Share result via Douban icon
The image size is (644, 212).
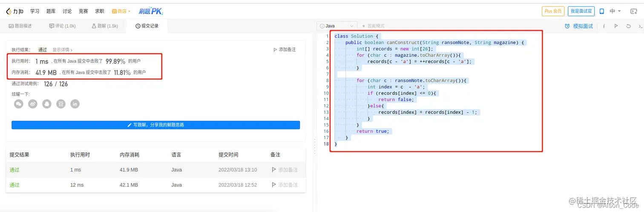61,104
